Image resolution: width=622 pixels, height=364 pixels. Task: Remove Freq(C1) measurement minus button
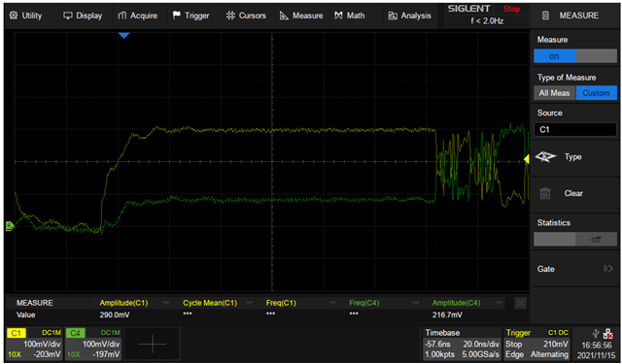click(332, 303)
